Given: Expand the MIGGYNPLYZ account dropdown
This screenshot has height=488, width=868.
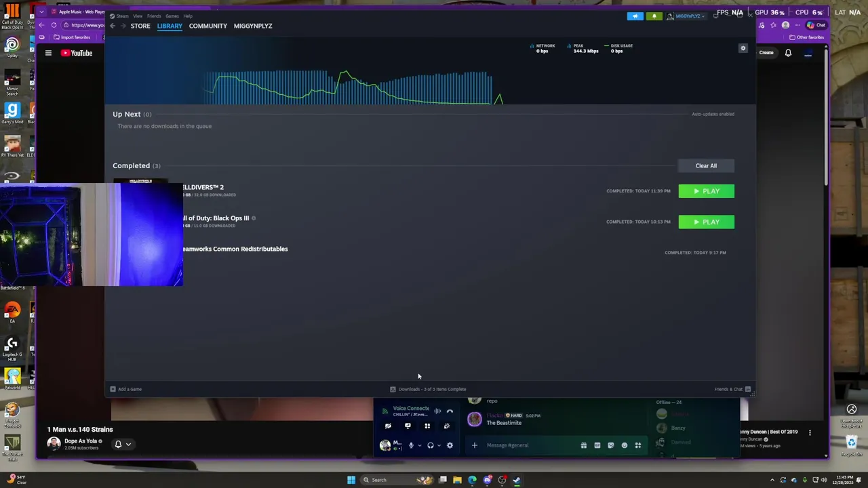Looking at the screenshot, I should click(x=686, y=16).
